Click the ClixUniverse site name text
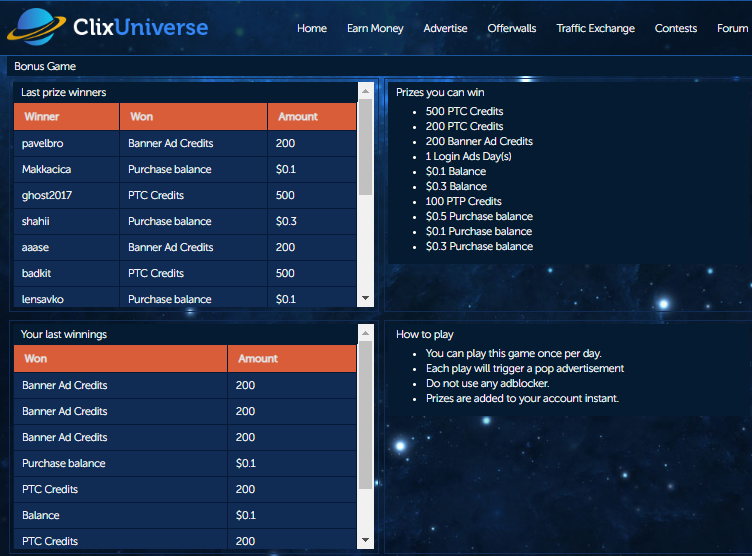752x556 pixels. pos(140,26)
